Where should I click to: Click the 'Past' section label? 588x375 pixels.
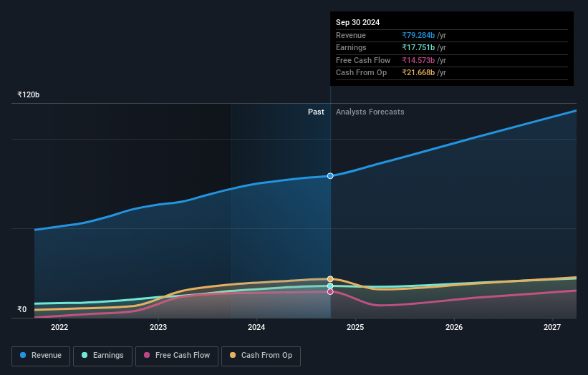click(x=316, y=112)
